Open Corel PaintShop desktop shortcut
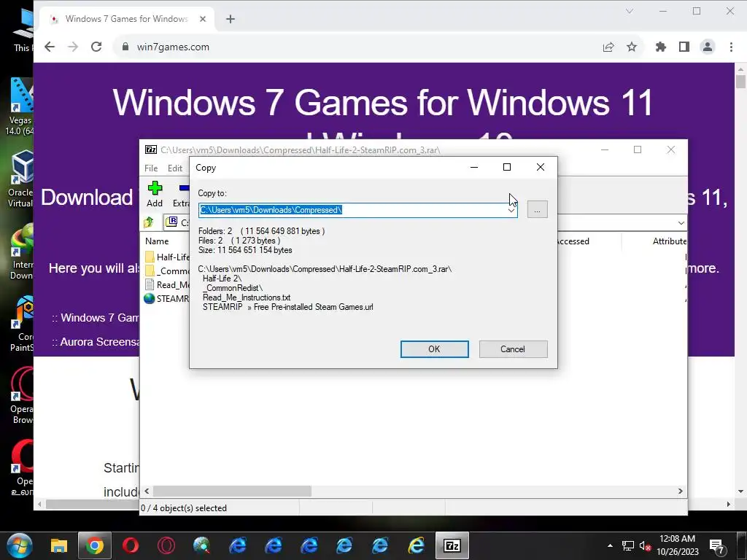Viewport: 747px width, 560px height. (22, 324)
